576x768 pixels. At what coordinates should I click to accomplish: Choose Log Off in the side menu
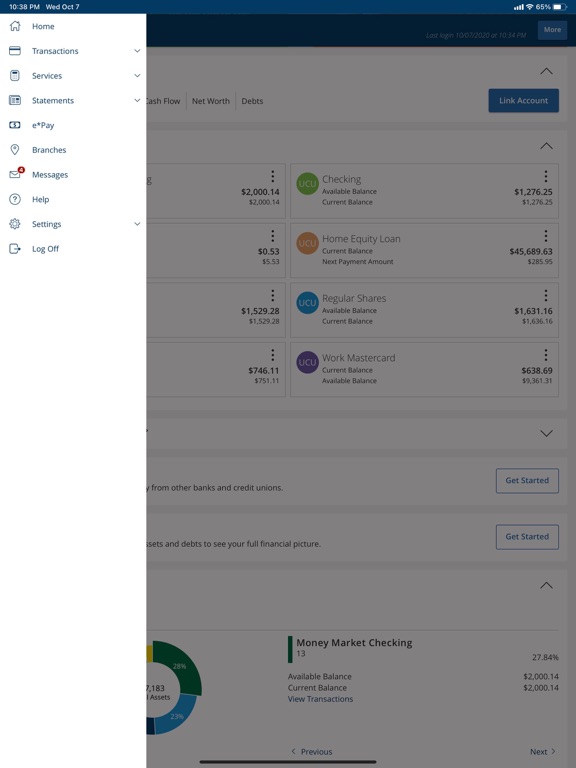(46, 249)
